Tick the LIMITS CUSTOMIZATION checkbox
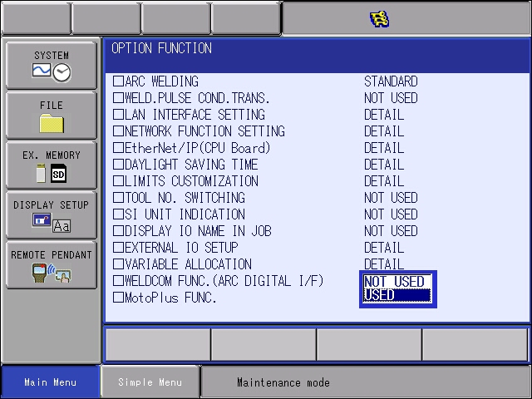Screen dimensions: 532x399 coord(118,181)
